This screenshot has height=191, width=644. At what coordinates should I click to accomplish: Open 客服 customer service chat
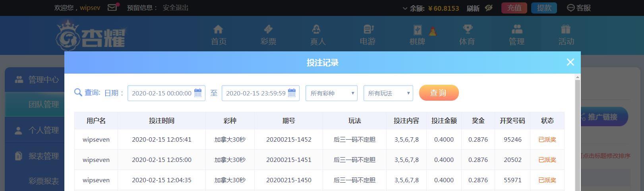[578, 8]
